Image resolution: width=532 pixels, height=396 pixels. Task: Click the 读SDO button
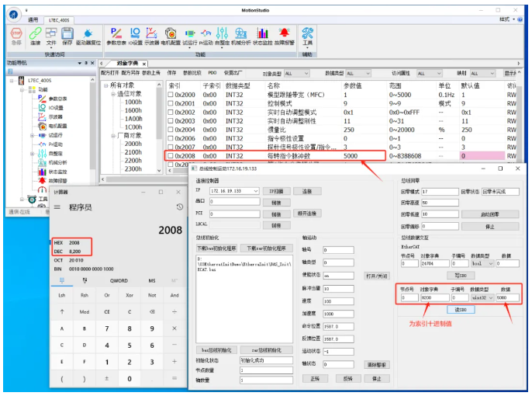[x=461, y=309]
